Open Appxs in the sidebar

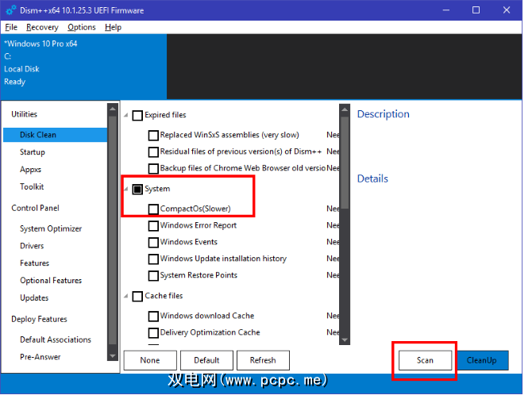tap(30, 170)
